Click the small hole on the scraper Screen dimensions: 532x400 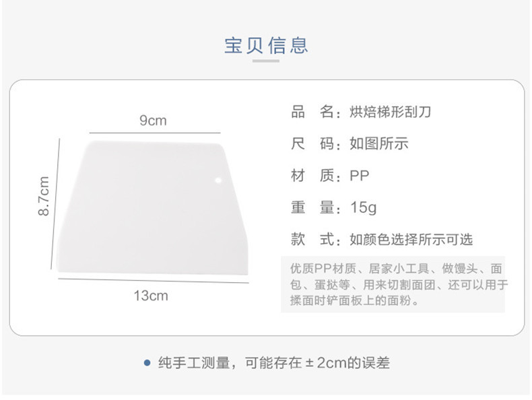[x=218, y=180]
